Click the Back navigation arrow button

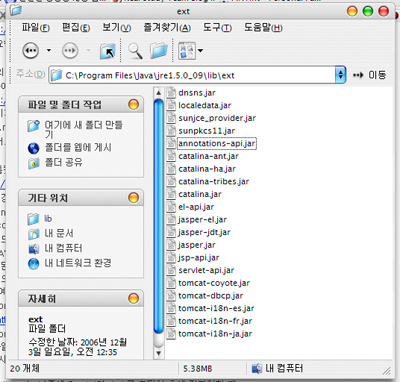coord(31,51)
